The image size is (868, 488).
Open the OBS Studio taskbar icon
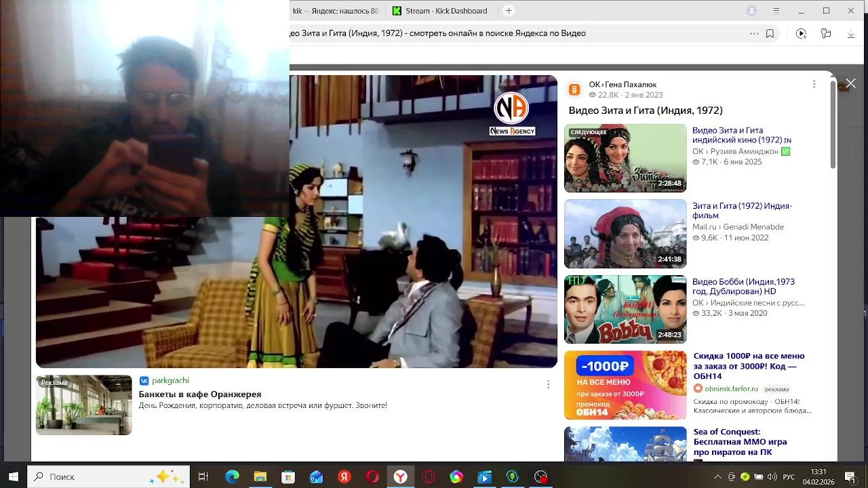[540, 476]
